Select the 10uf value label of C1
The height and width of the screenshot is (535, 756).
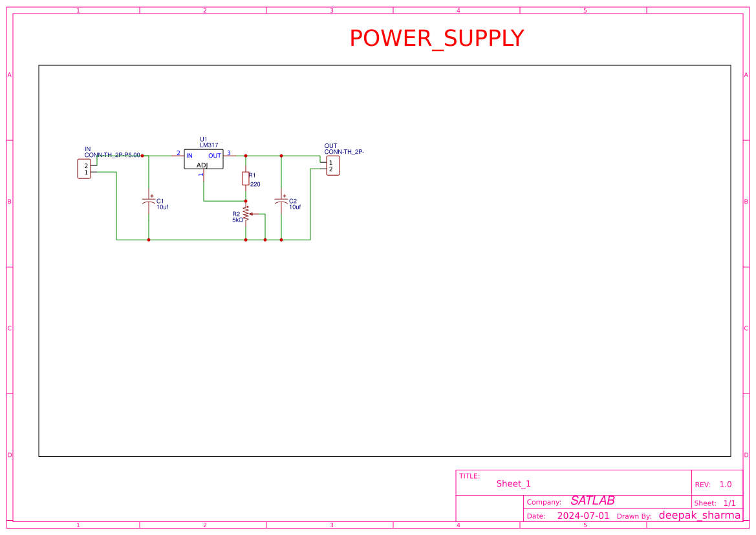(x=162, y=205)
